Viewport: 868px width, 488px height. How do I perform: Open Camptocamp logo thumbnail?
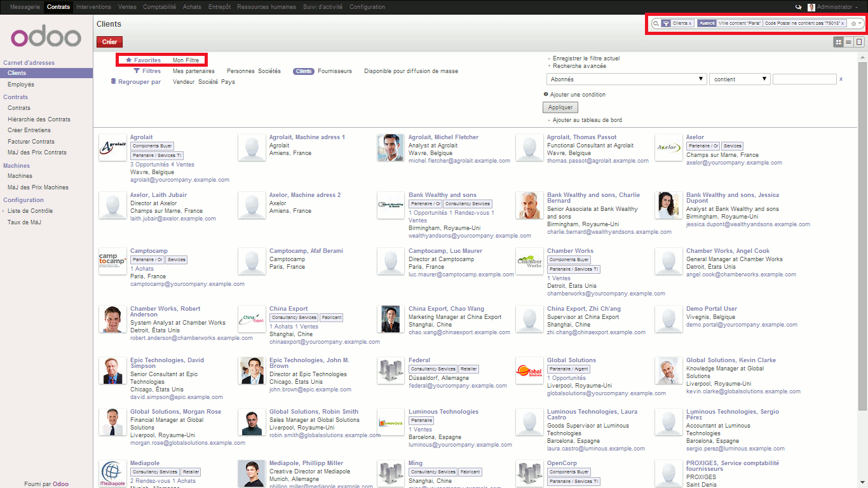112,261
